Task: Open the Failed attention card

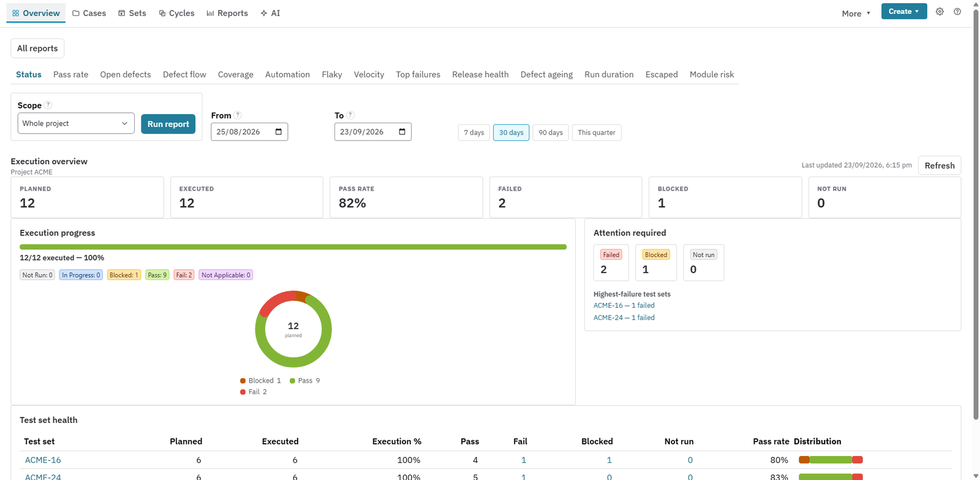Action: click(611, 262)
